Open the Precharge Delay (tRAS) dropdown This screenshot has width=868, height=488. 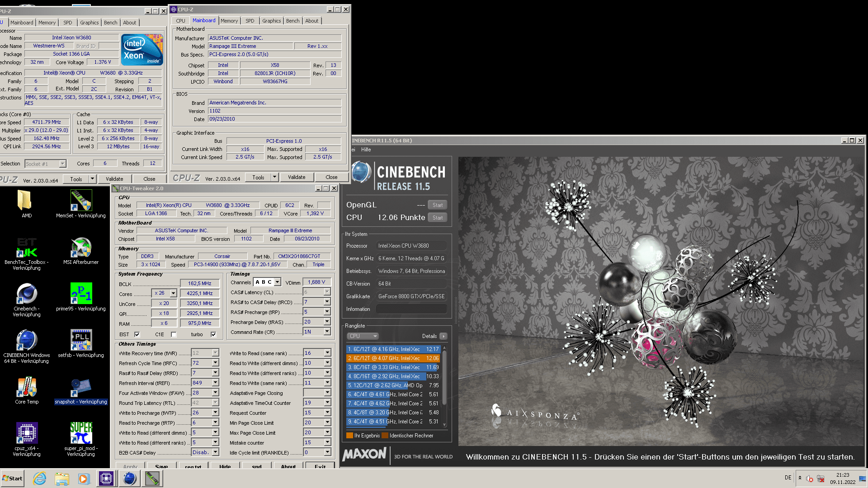click(327, 322)
